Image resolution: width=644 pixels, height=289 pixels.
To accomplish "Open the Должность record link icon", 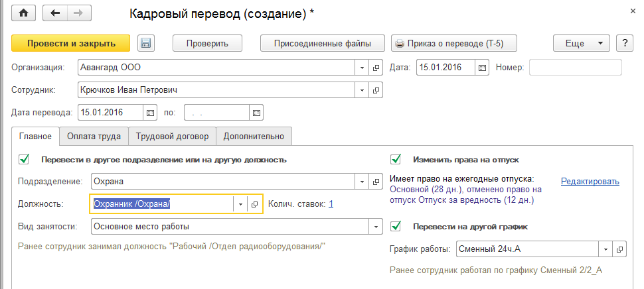I will click(x=254, y=205).
